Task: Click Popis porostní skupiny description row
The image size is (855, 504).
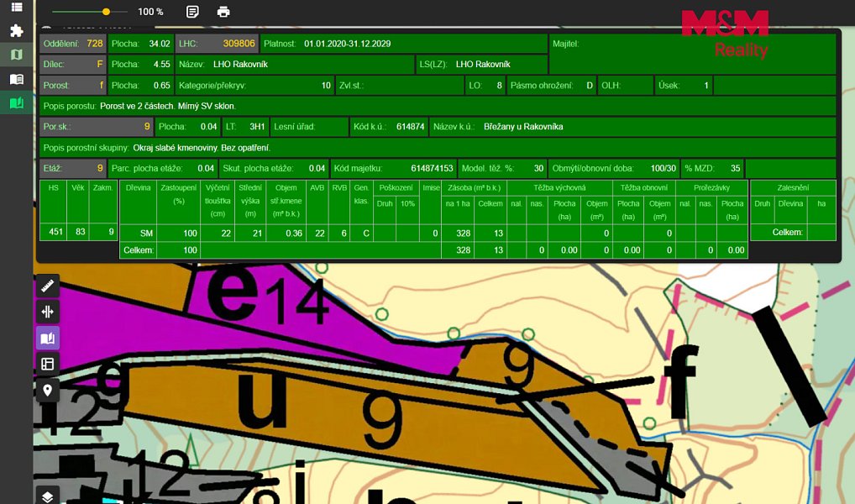Action: pyautogui.click(x=438, y=148)
